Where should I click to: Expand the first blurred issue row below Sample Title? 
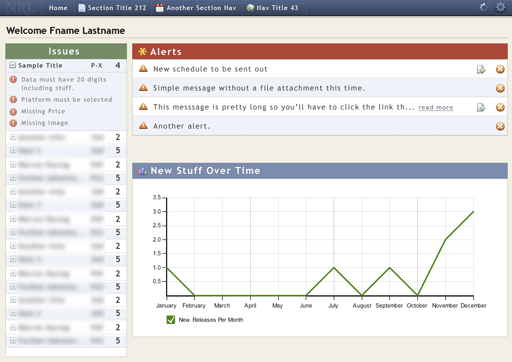click(x=13, y=137)
